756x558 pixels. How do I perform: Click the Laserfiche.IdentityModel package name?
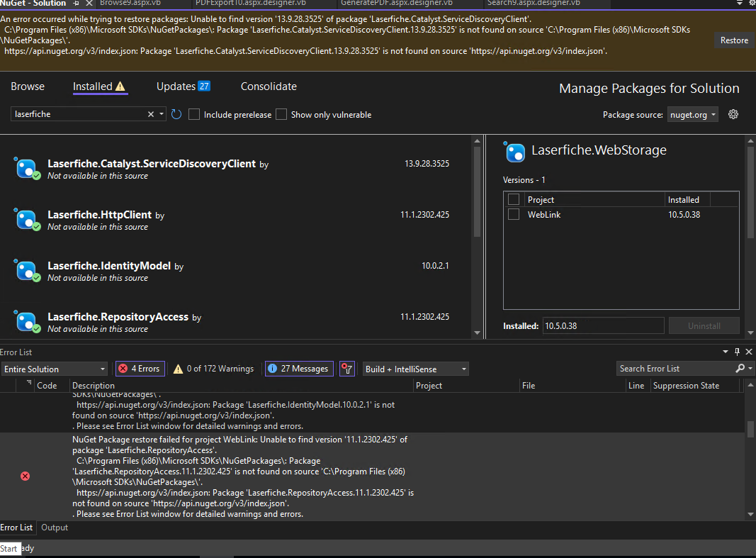tap(109, 266)
